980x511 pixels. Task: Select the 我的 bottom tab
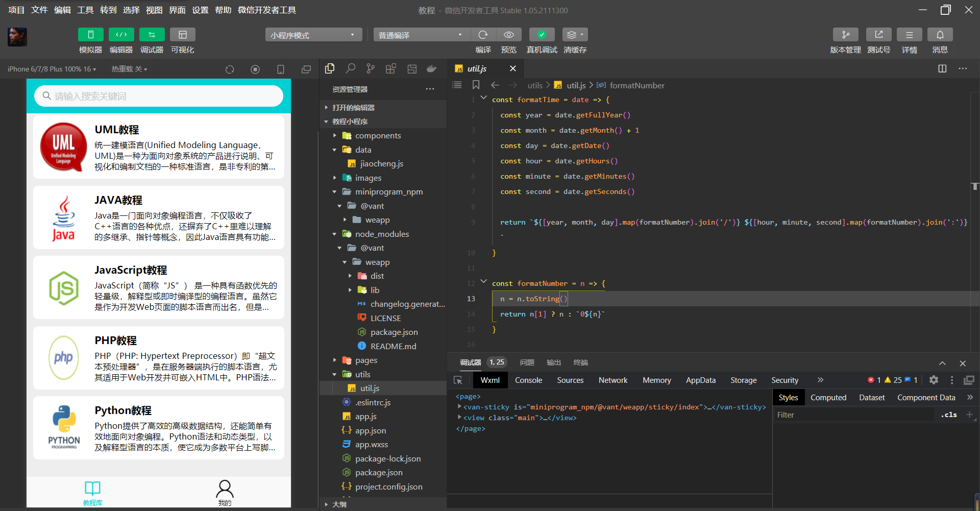(225, 492)
